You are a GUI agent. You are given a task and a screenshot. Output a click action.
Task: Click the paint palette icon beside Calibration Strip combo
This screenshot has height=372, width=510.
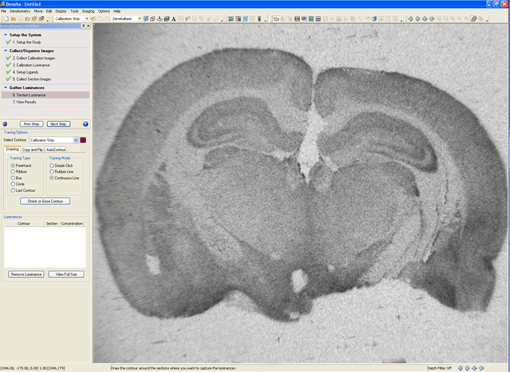tap(93, 19)
